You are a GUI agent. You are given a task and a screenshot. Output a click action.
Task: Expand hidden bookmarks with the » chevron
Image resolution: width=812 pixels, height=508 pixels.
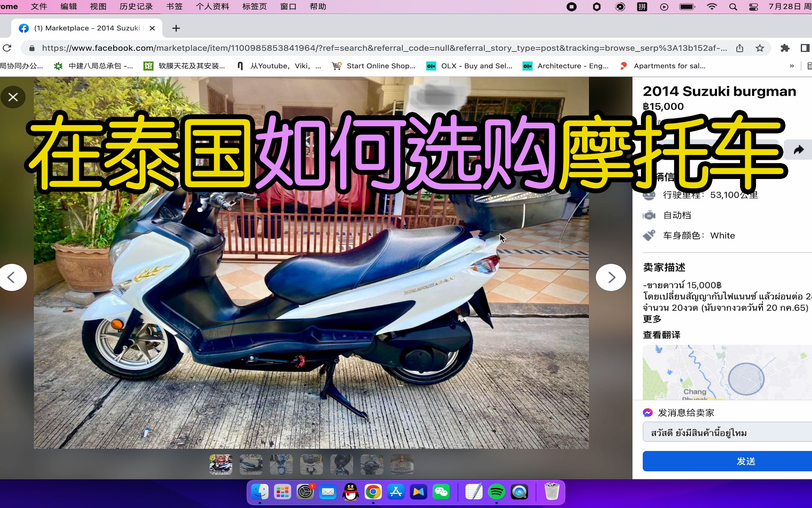792,66
